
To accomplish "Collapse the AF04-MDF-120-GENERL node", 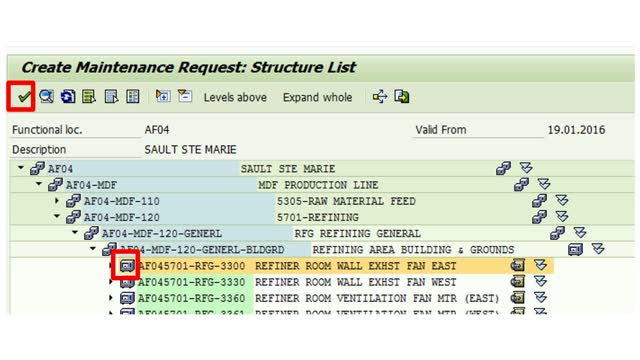I will (x=75, y=233).
